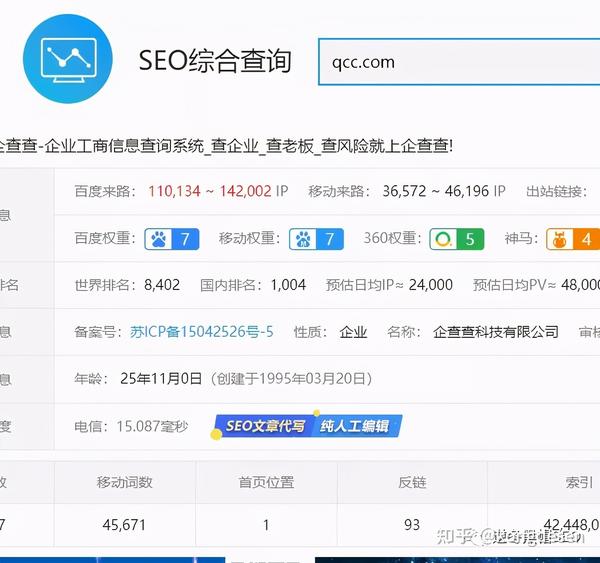Click the 移动来路 value 36,572 ~ 46,196

tap(436, 191)
